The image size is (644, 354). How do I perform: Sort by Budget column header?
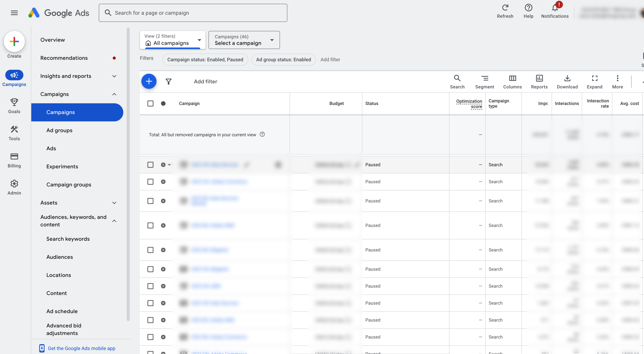[x=336, y=103]
